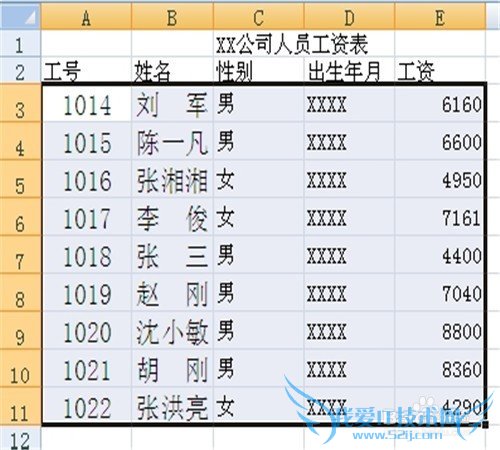This screenshot has height=450, width=500.
Task: Click the 姓名 header cell
Action: click(172, 70)
